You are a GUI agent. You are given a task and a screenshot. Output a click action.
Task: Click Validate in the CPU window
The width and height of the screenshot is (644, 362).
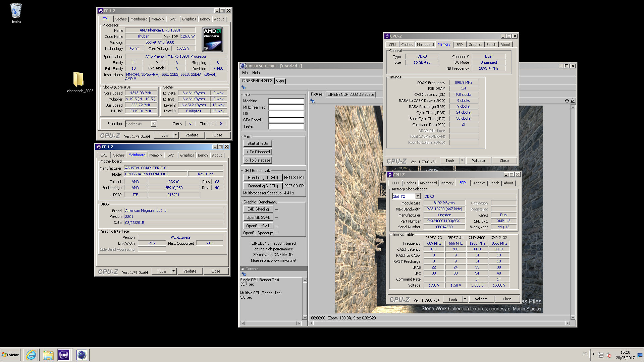pyautogui.click(x=192, y=135)
